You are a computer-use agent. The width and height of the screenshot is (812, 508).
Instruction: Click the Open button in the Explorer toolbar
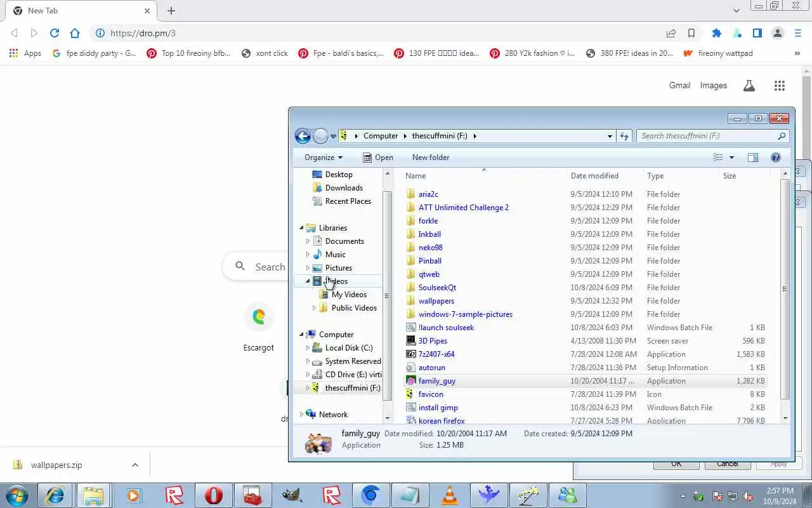[x=377, y=157]
